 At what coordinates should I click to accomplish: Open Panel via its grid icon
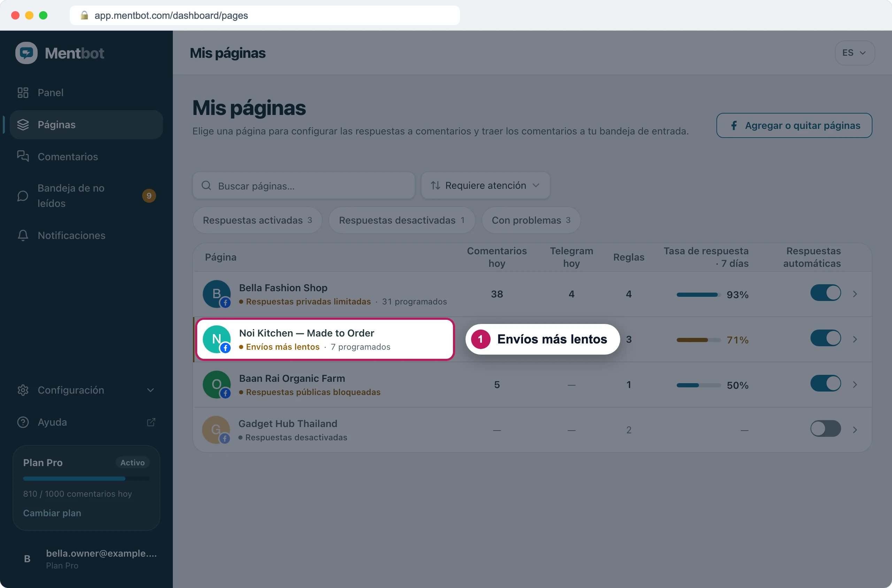[23, 93]
